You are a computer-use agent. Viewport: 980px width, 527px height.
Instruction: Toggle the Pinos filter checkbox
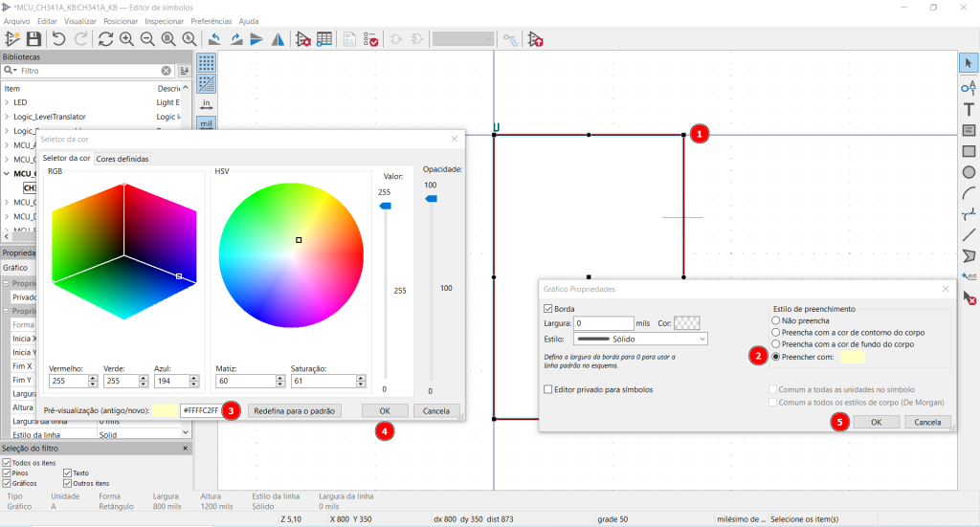(x=7, y=472)
